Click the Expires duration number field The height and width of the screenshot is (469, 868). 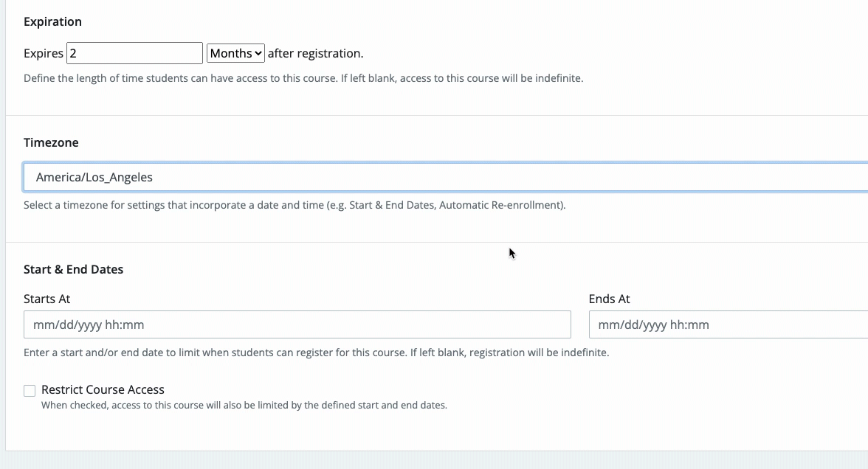(134, 53)
